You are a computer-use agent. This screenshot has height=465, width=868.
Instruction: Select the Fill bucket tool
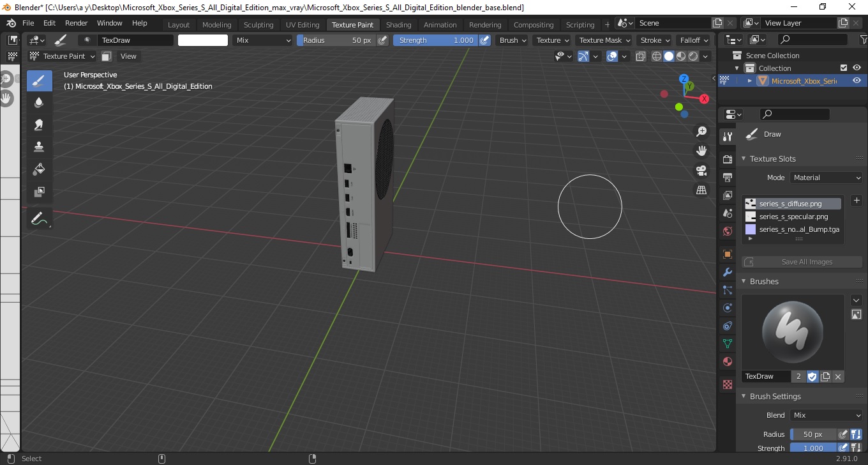[x=39, y=169]
